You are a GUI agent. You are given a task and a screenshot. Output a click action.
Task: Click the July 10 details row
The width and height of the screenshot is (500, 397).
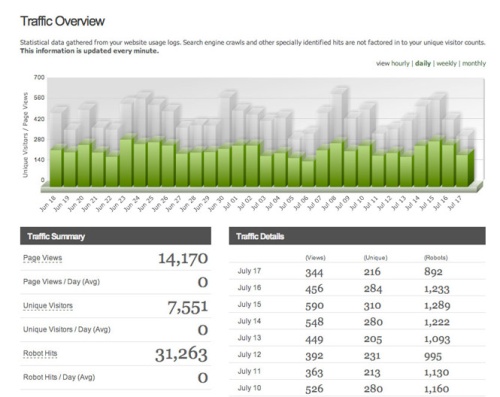(x=357, y=388)
